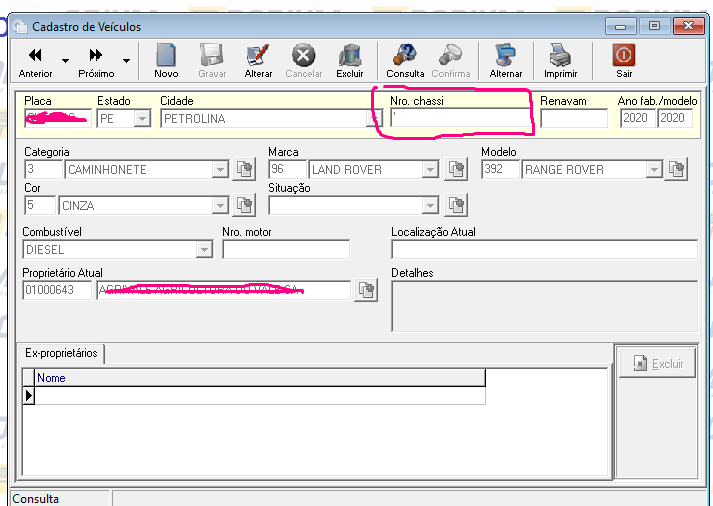Viewport: 713px width, 506px height.
Task: Click the empty Nome cell in first row
Action: (260, 396)
